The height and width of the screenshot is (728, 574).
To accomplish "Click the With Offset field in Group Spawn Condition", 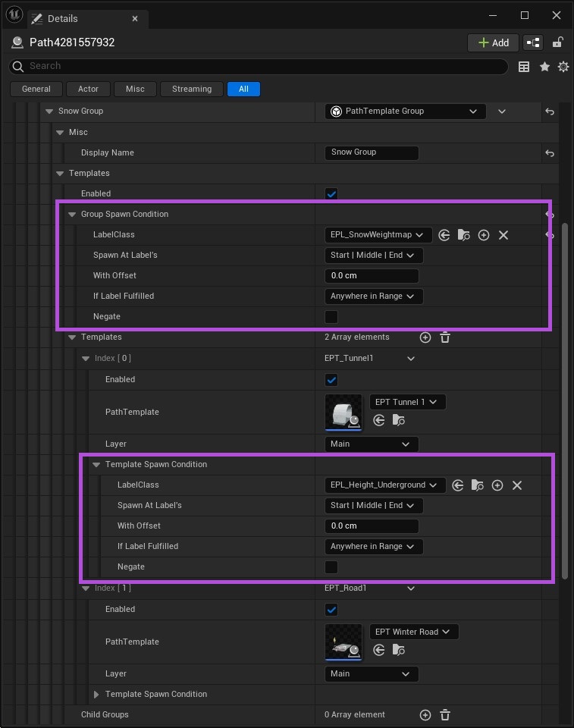I will tap(372, 276).
